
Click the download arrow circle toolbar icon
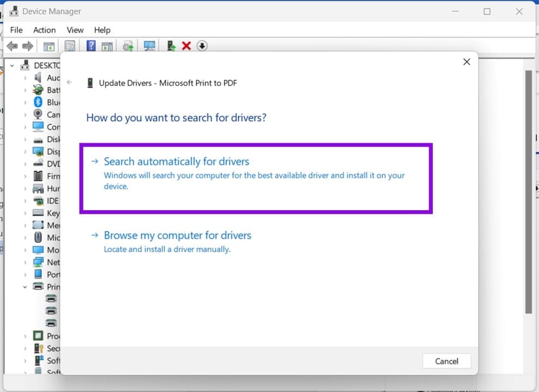(x=202, y=46)
